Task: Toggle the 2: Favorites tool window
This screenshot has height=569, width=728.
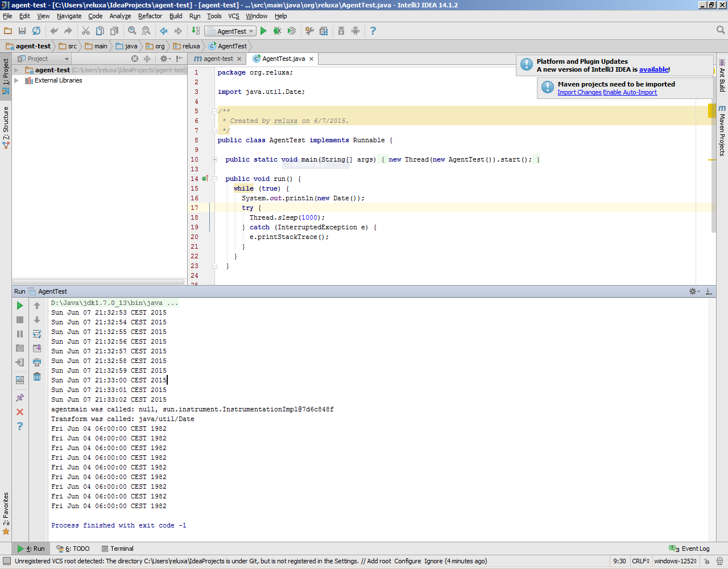Action: click(6, 514)
